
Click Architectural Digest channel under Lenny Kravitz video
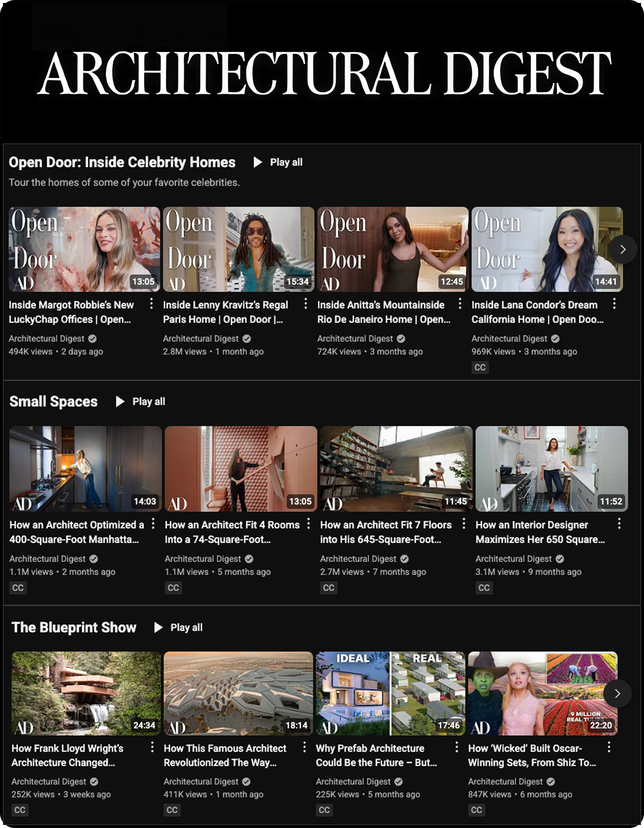point(201,338)
